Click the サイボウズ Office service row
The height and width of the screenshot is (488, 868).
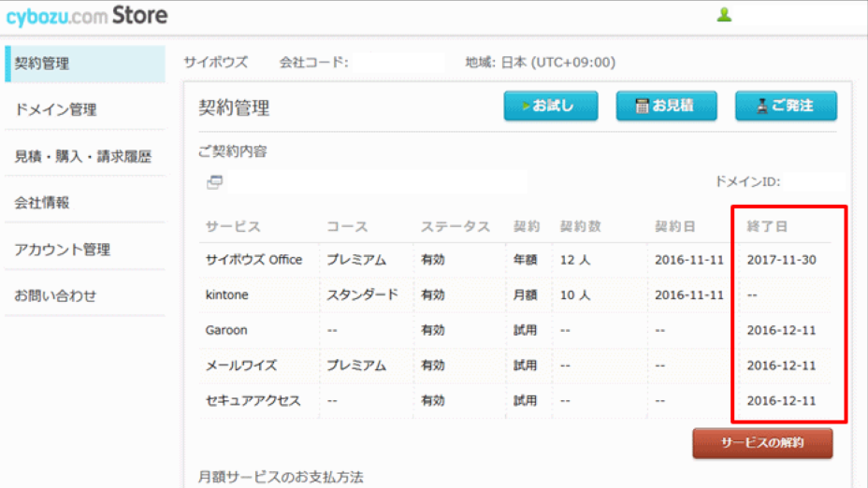[253, 260]
